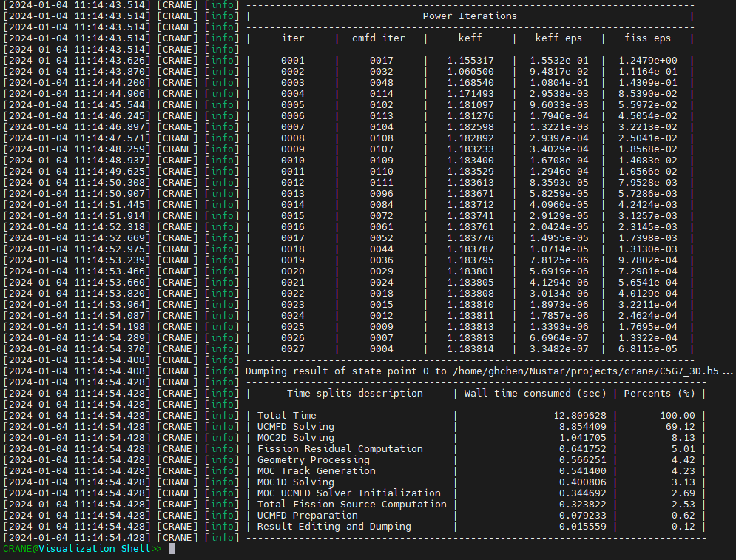Click wall time value 0.079233
736x560 pixels.
tap(582, 516)
